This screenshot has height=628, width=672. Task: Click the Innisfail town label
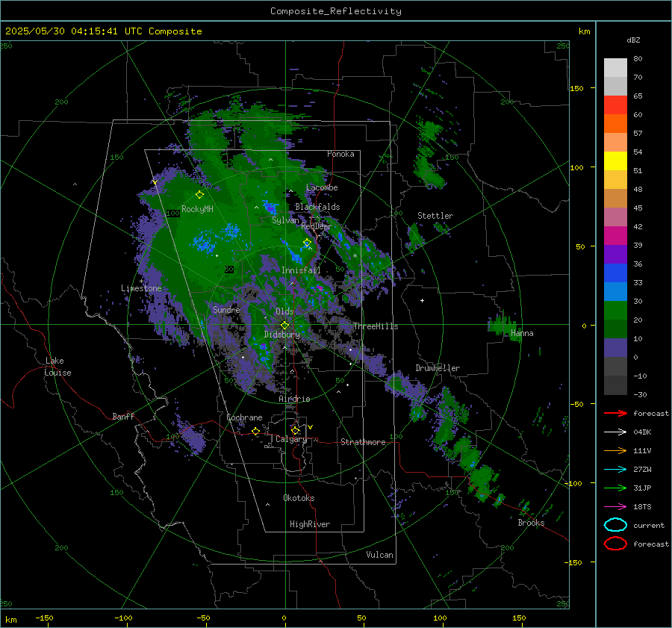[301, 270]
